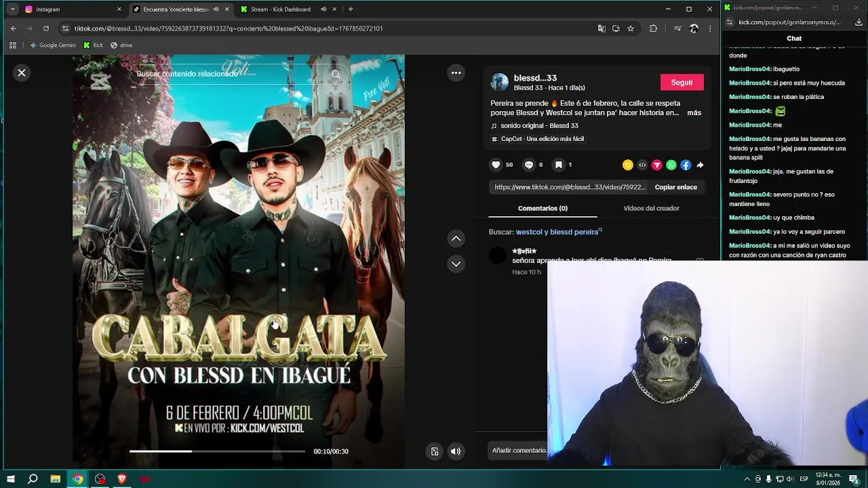Open the apps grid in bookmarks bar
The height and width of the screenshot is (488, 868).
12,45
